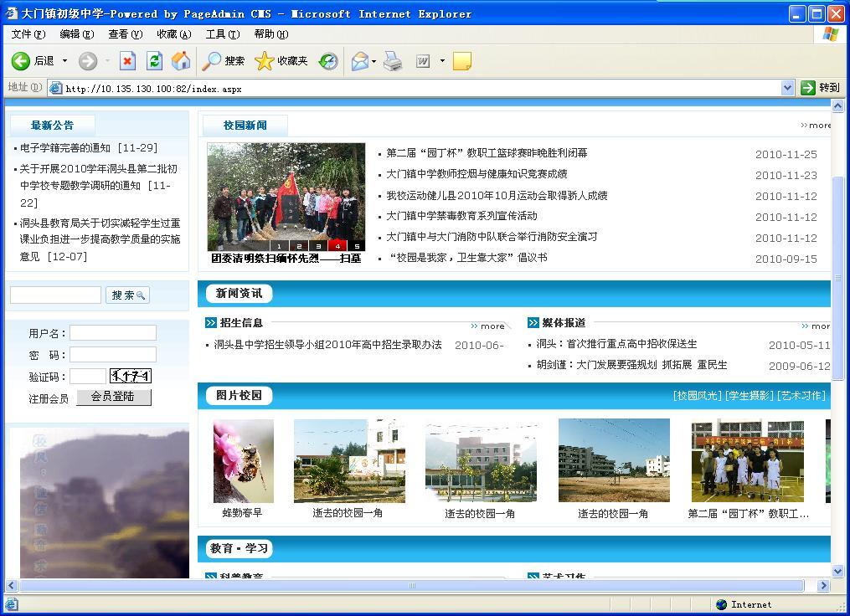Go to Home page icon
The width and height of the screenshot is (850, 616).
coord(180,61)
